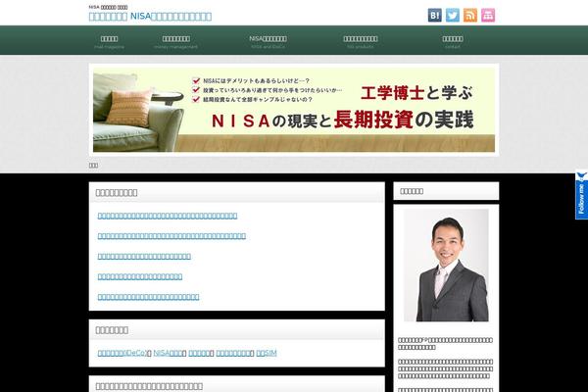Click the NISA category tag link
The width and height of the screenshot is (588, 392).
coord(169,353)
